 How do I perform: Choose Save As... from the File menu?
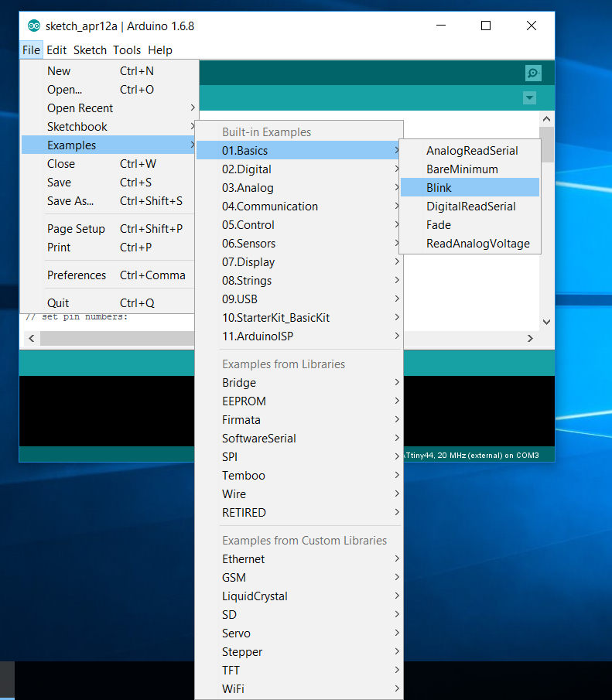[x=108, y=201]
